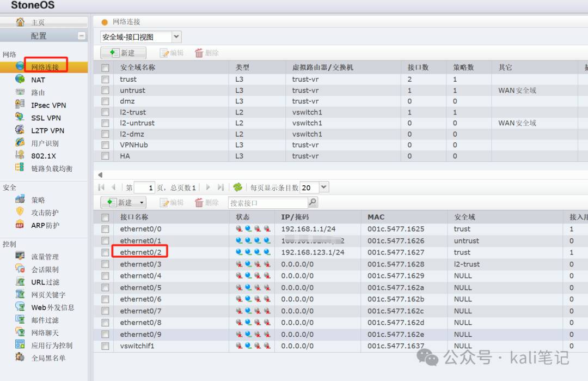The width and height of the screenshot is (588, 381).
Task: Tick the checkbox for trust zone row
Action: [106, 79]
